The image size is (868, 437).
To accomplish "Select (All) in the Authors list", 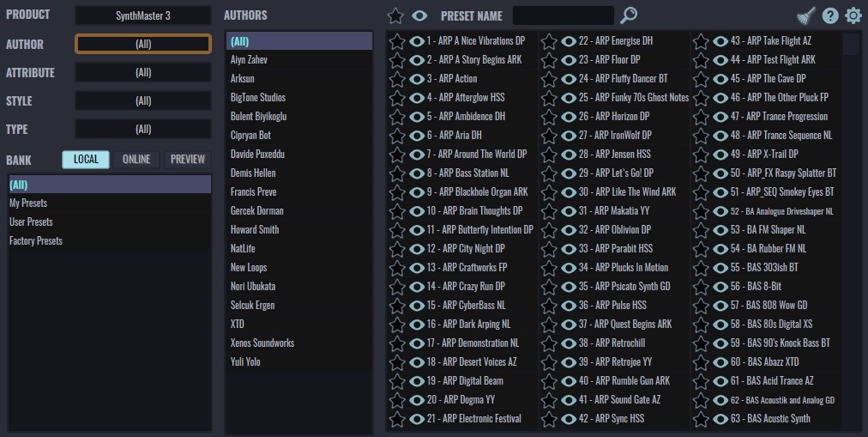I will (x=299, y=41).
